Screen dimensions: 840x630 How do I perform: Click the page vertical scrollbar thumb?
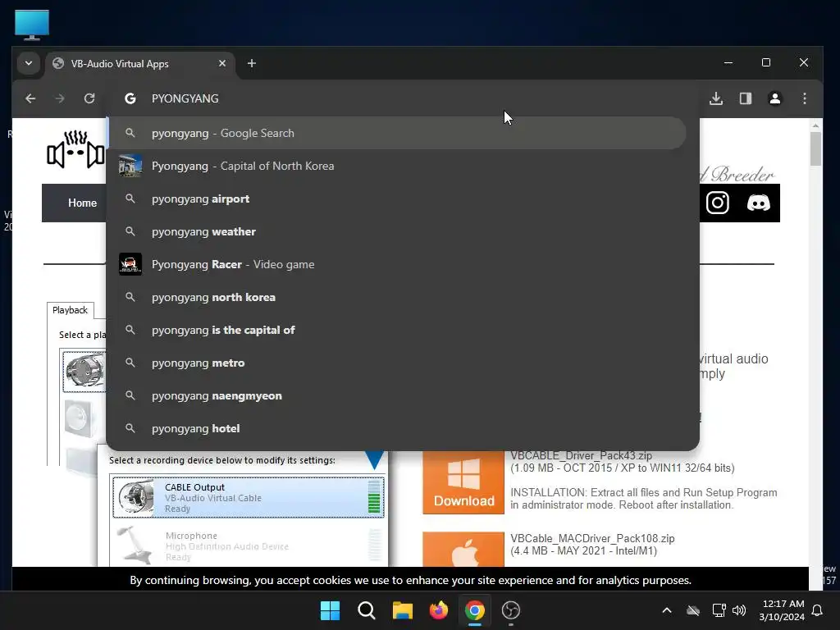pos(815,149)
